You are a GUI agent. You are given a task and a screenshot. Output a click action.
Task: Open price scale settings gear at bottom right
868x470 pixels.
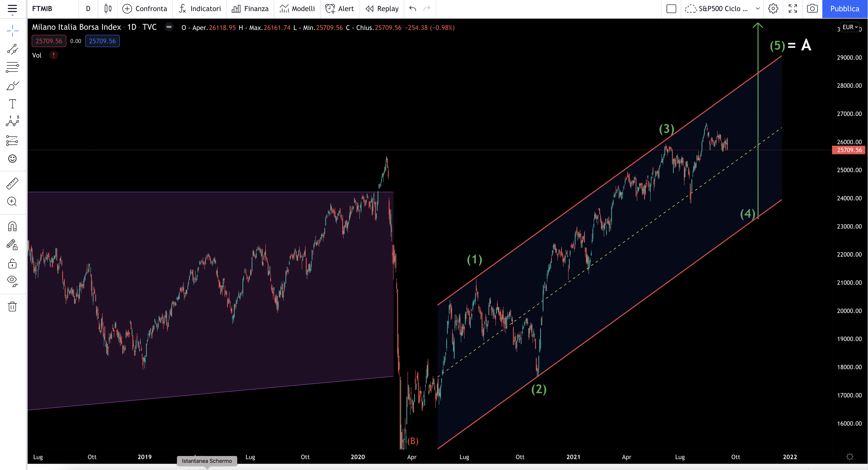pyautogui.click(x=850, y=457)
